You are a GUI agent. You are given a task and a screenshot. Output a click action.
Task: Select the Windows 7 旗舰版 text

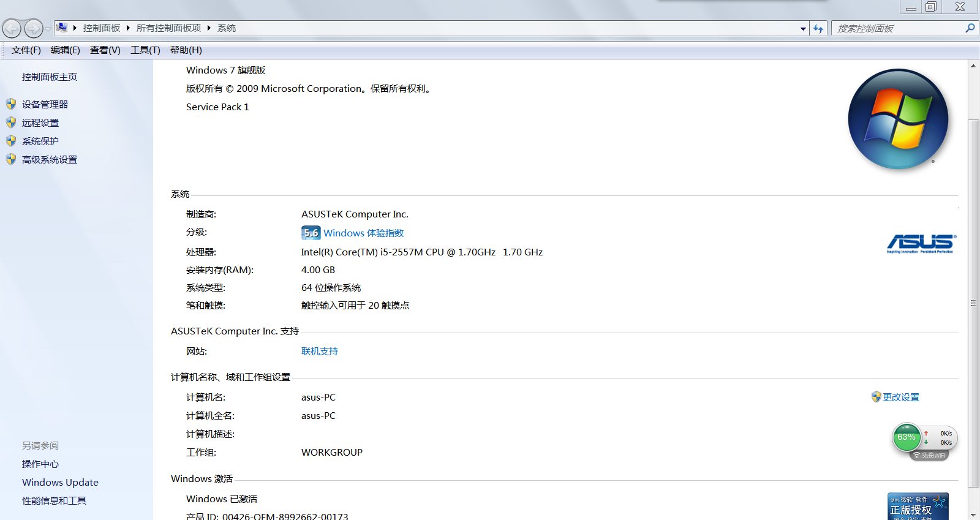(225, 70)
